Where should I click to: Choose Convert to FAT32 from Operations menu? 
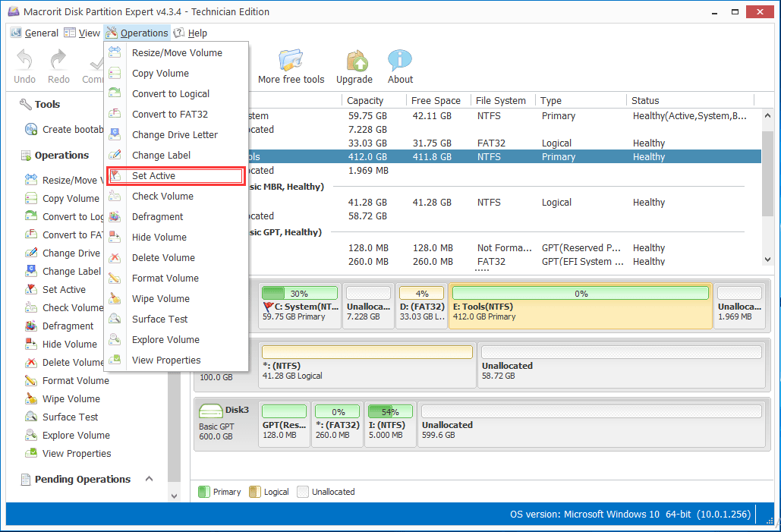176,114
